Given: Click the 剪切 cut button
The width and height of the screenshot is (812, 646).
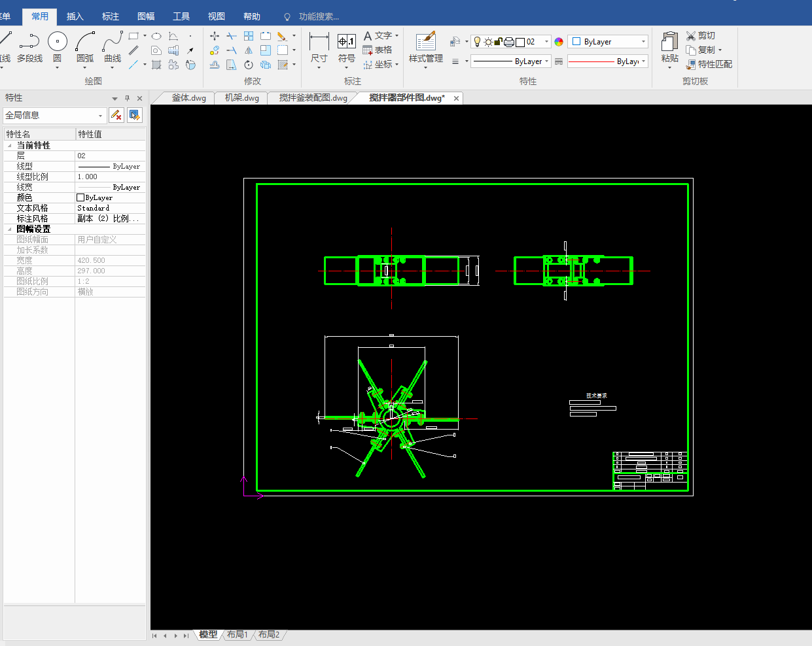Looking at the screenshot, I should click(701, 36).
